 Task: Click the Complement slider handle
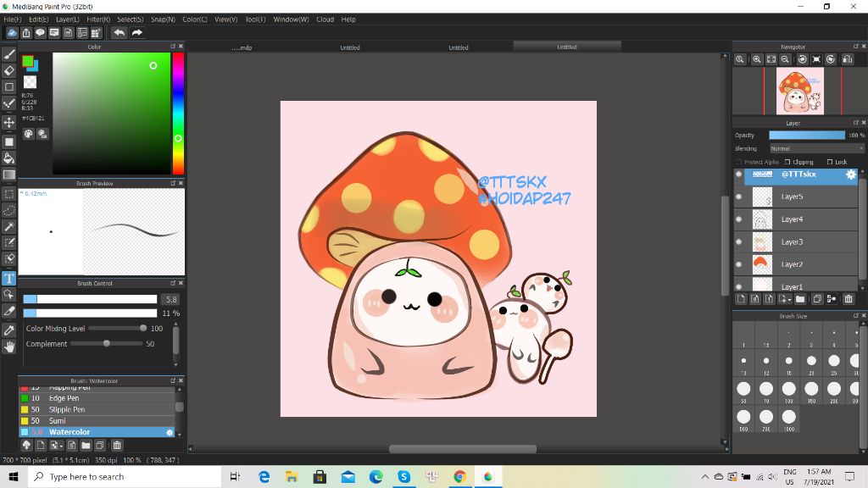pos(107,344)
